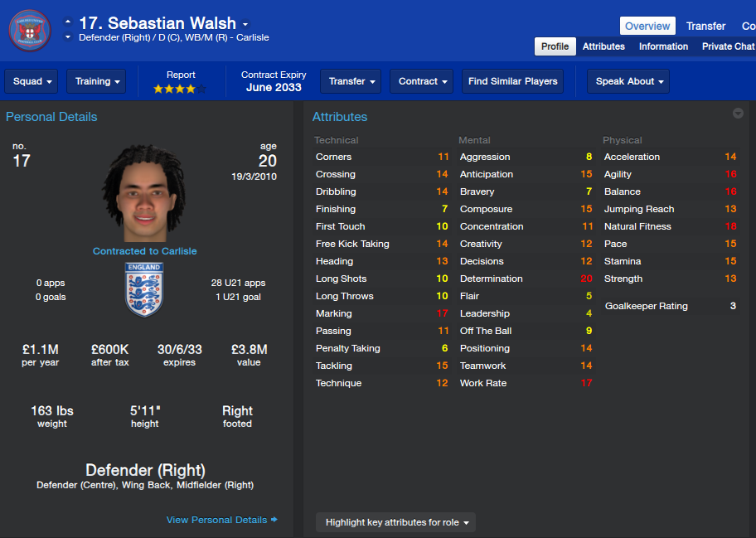
Task: Open the Speak About dropdown
Action: (628, 81)
